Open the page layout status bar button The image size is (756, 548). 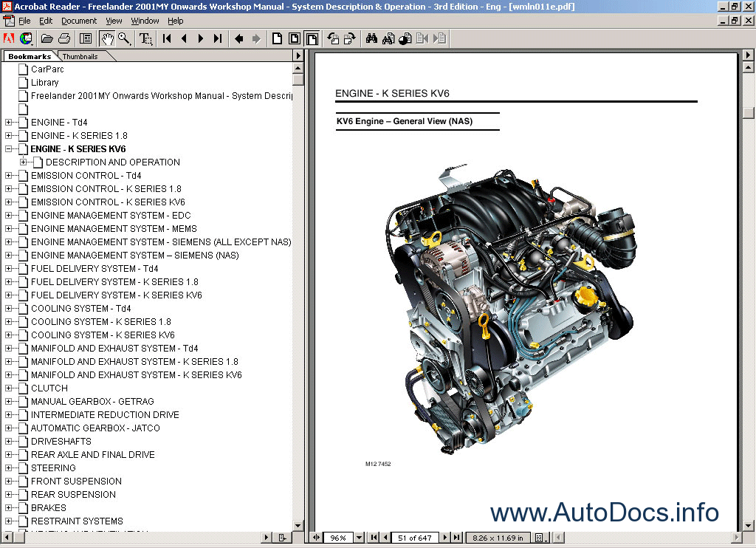(541, 538)
